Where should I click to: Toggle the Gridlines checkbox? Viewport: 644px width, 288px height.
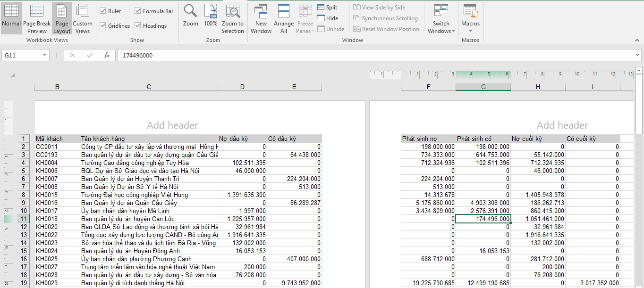[x=103, y=25]
